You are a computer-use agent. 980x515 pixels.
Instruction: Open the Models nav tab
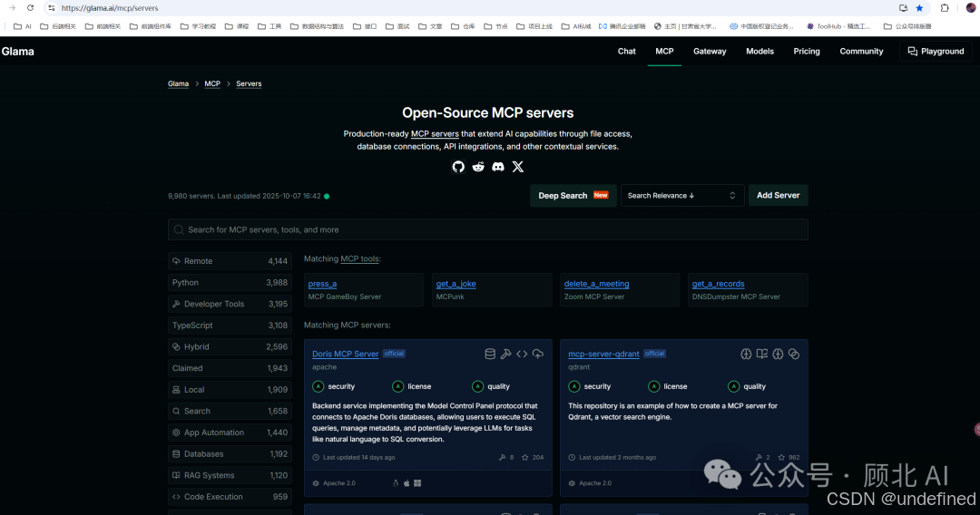coord(759,51)
